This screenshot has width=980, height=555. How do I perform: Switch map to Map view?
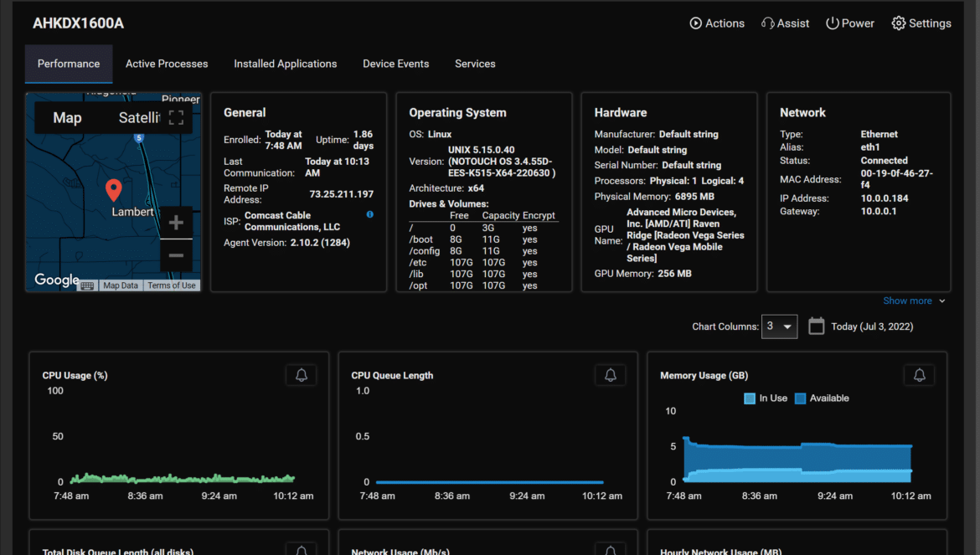pyautogui.click(x=68, y=118)
